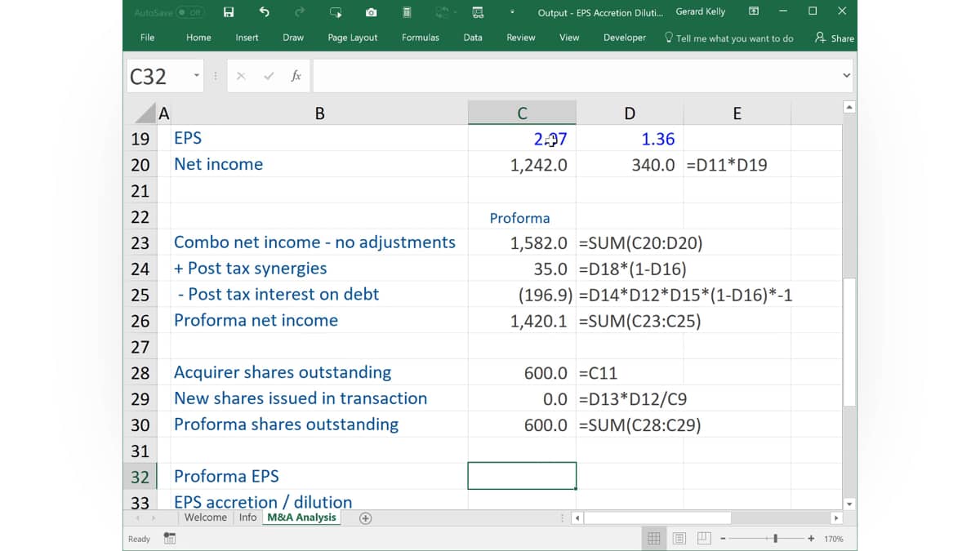Viewport: 980px width, 551px height.
Task: Switch to Page Layout view icon
Action: click(679, 539)
